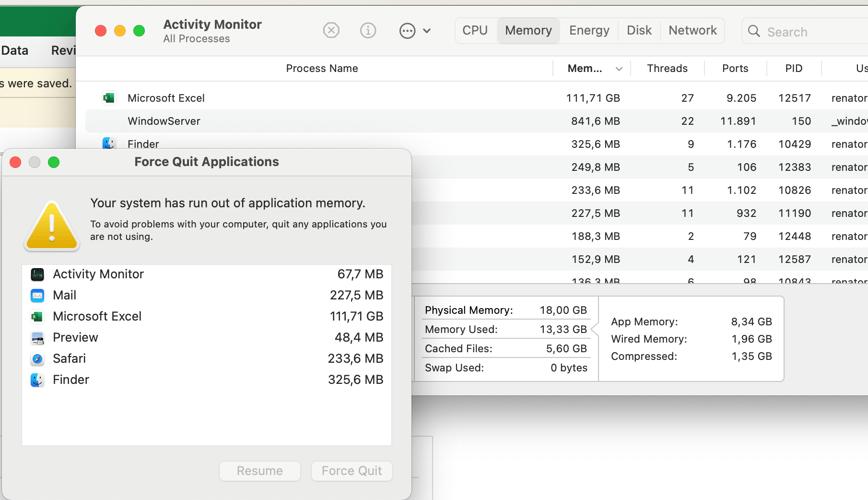Select Activity Monitor name in Force Quit list
This screenshot has width=868, height=500.
coord(98,274)
